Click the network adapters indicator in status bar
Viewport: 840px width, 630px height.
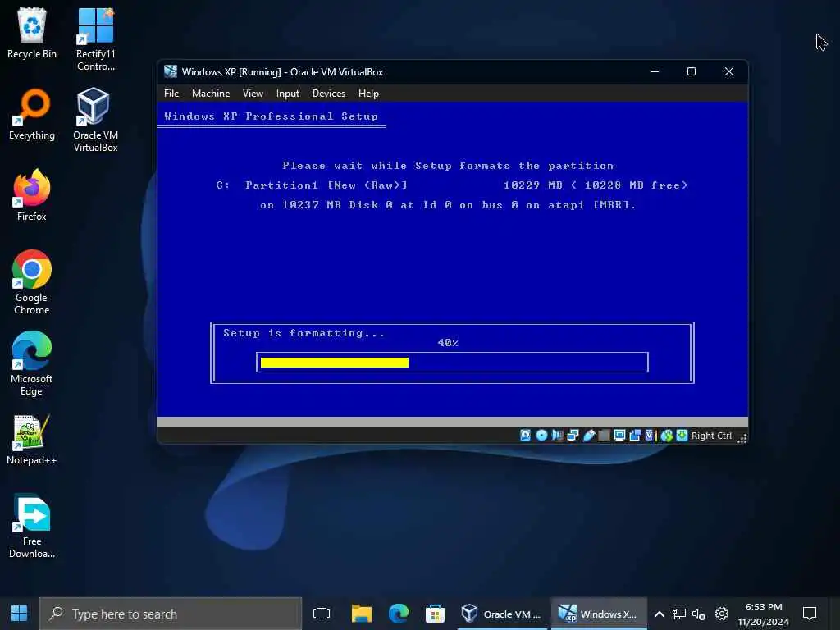[x=573, y=436]
